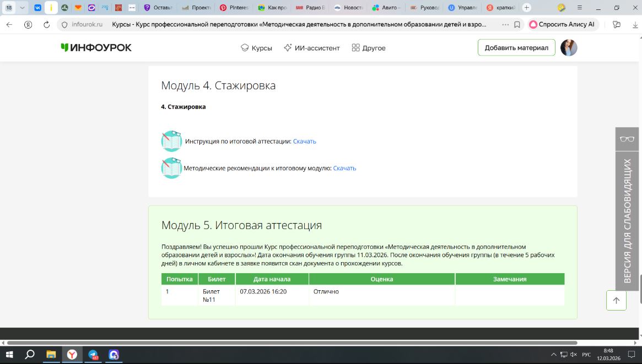This screenshot has width=642, height=364.
Task: Click the Инфоурок logo
Action: click(96, 48)
